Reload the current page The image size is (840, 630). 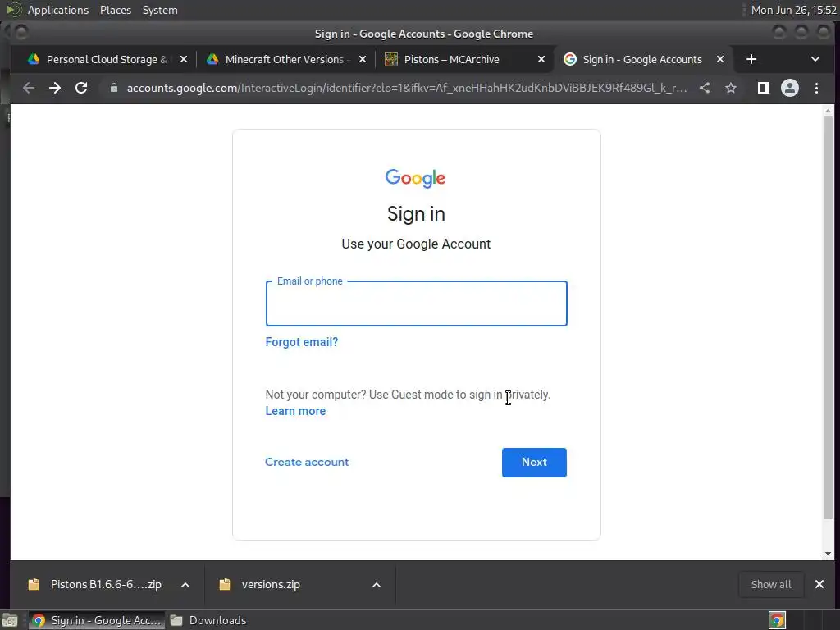point(81,88)
